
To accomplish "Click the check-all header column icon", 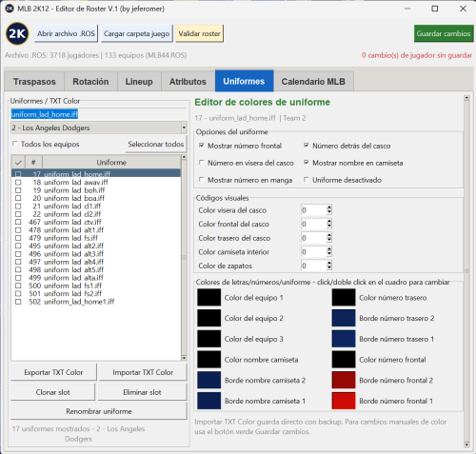I will pos(18,163).
